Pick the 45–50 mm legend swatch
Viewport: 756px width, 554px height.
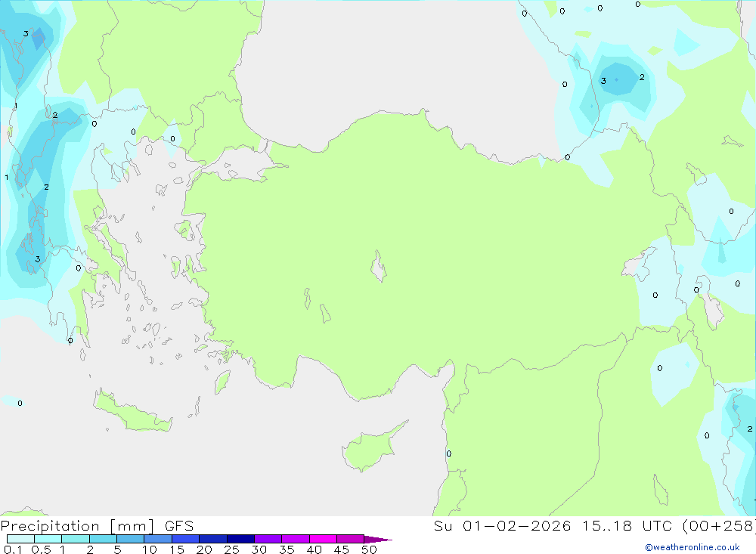click(x=350, y=539)
